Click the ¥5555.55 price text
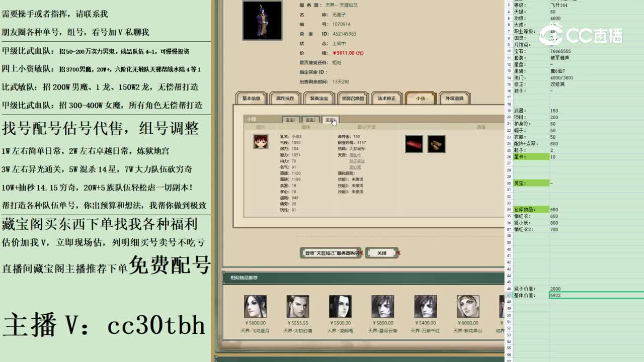The height and width of the screenshot is (362, 644). click(297, 323)
